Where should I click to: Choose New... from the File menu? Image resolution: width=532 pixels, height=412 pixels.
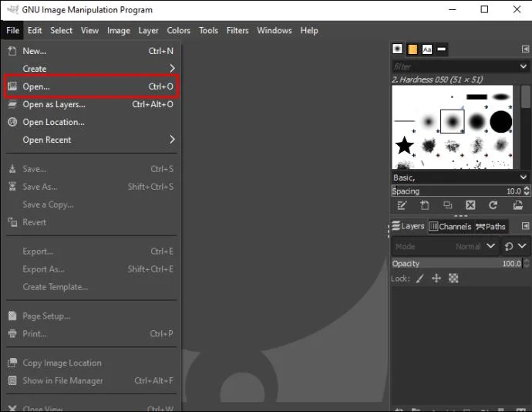92,51
